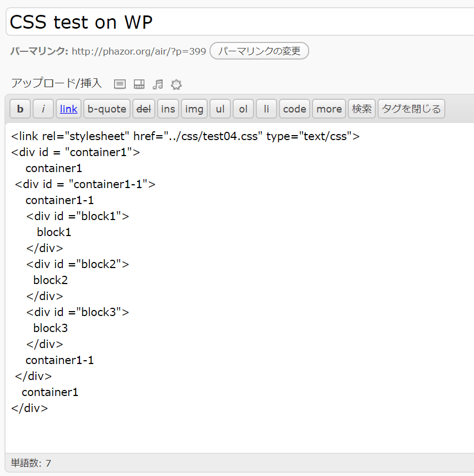Click the タグを閉じる button
The height and width of the screenshot is (476, 474).
[x=411, y=109]
